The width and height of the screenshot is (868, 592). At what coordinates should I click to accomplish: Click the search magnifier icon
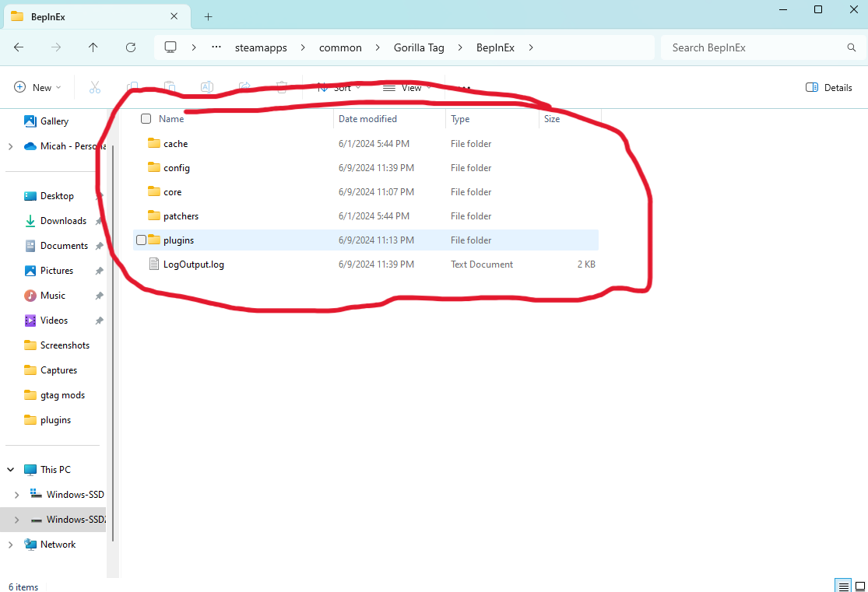pyautogui.click(x=852, y=47)
